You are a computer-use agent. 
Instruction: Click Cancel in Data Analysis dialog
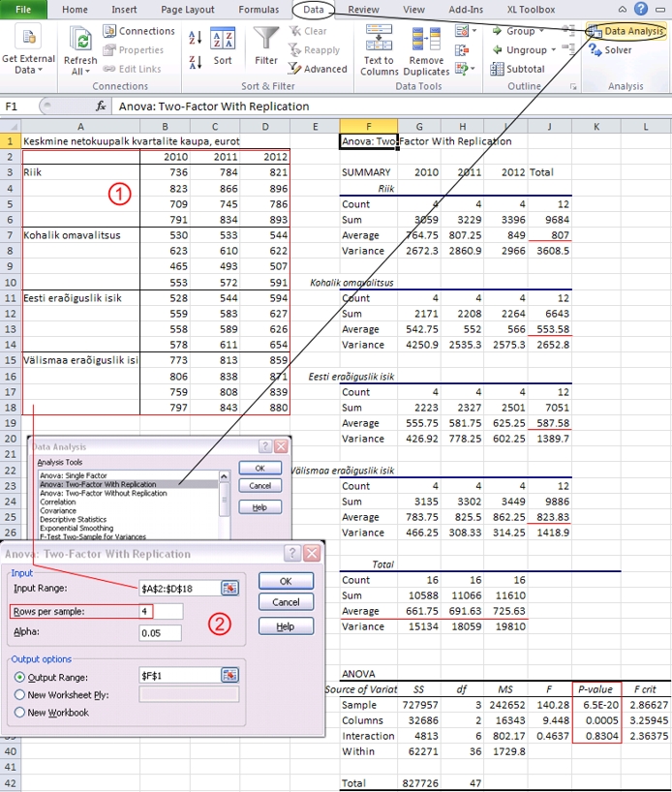[260, 485]
